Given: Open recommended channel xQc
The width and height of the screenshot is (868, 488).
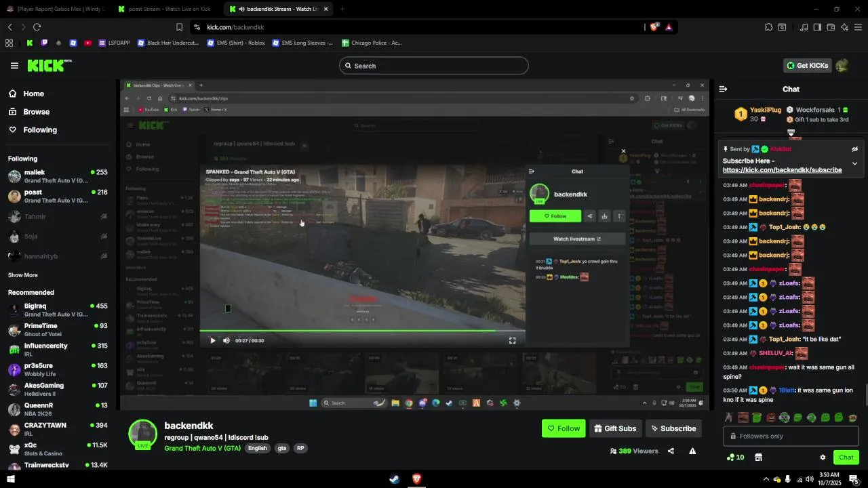Looking at the screenshot, I should pyautogui.click(x=58, y=449).
